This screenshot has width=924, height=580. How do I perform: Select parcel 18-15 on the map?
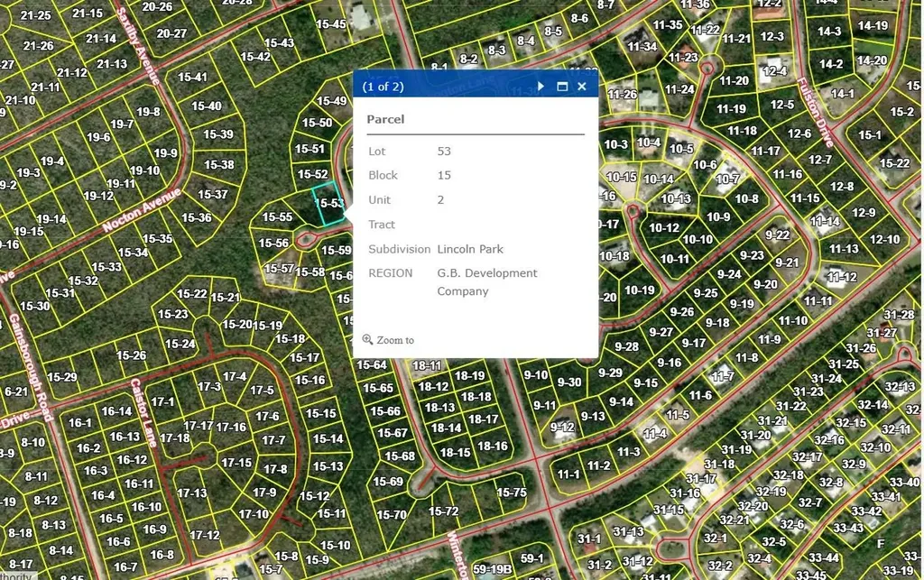[x=455, y=452]
